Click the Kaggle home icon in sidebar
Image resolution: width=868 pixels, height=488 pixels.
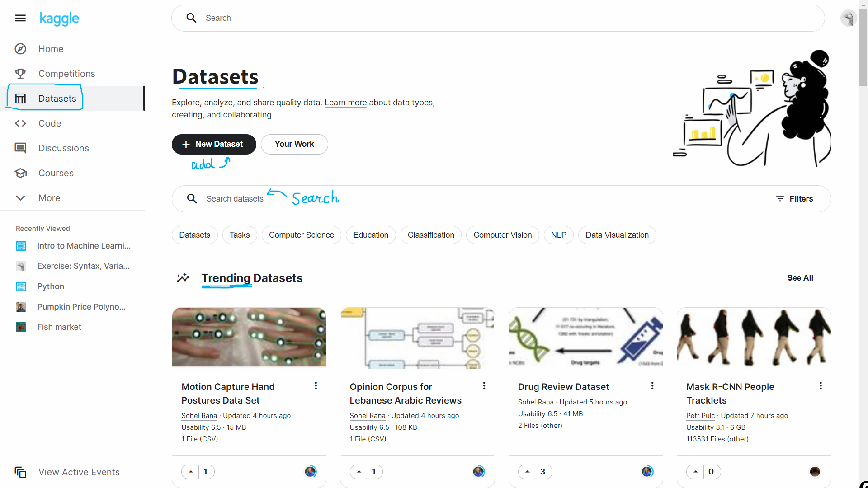[21, 48]
